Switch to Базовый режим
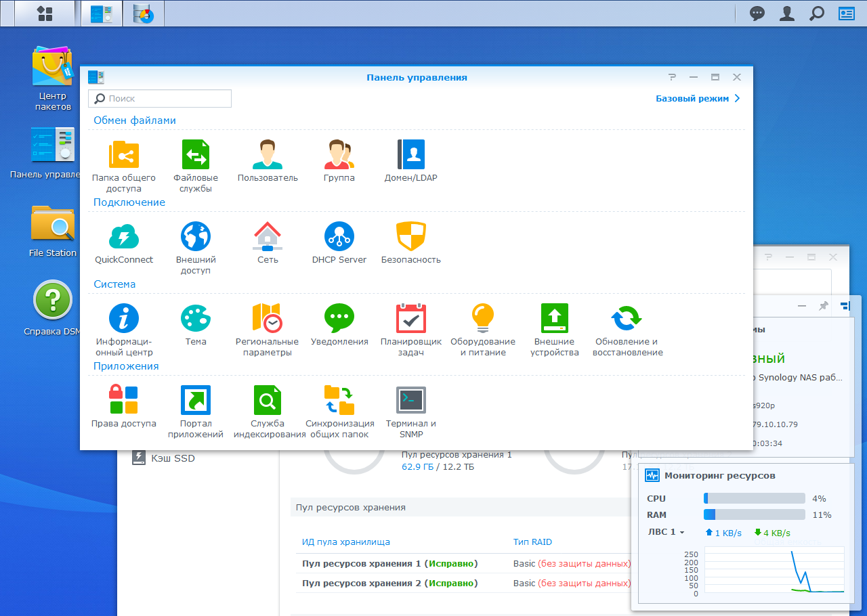The height and width of the screenshot is (616, 867). [698, 98]
